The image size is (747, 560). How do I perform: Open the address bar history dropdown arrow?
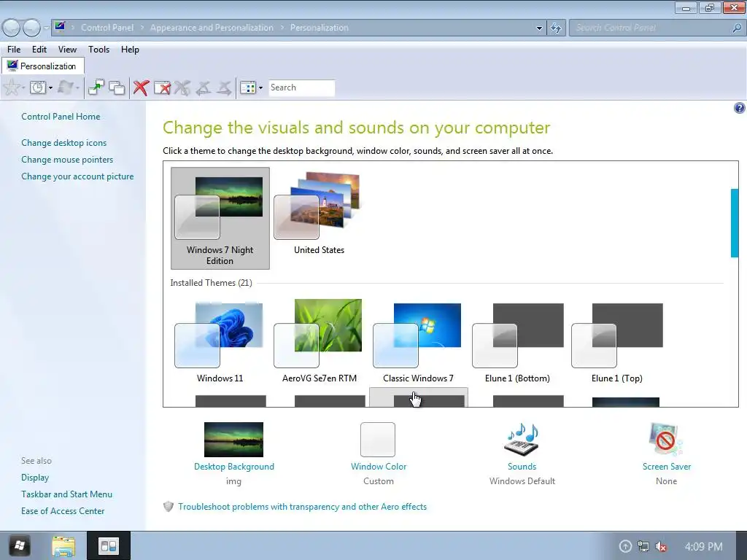click(539, 28)
